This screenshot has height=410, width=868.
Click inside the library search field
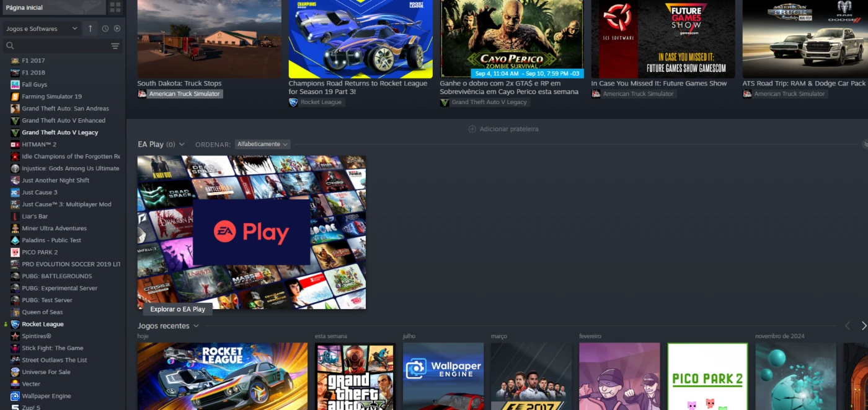(x=61, y=46)
